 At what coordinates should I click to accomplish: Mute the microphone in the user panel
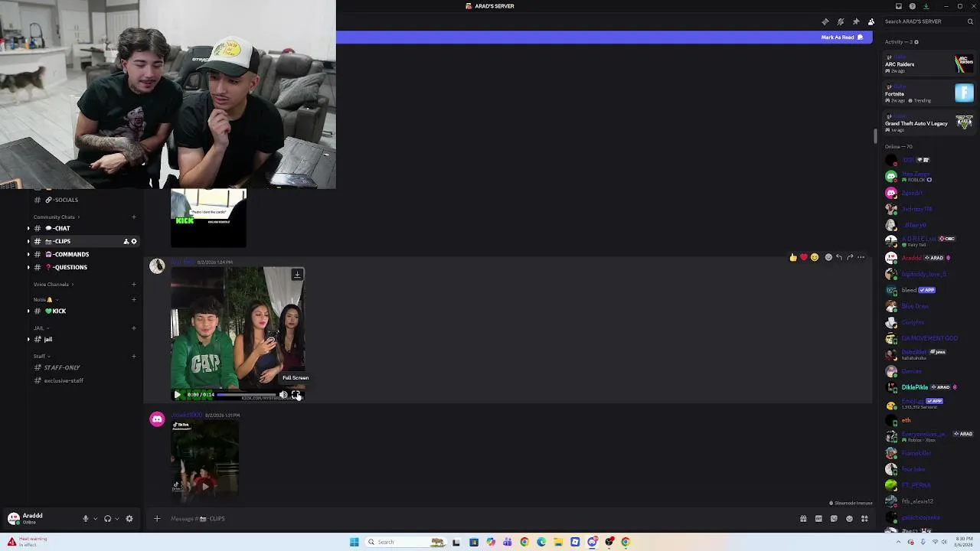[86, 518]
